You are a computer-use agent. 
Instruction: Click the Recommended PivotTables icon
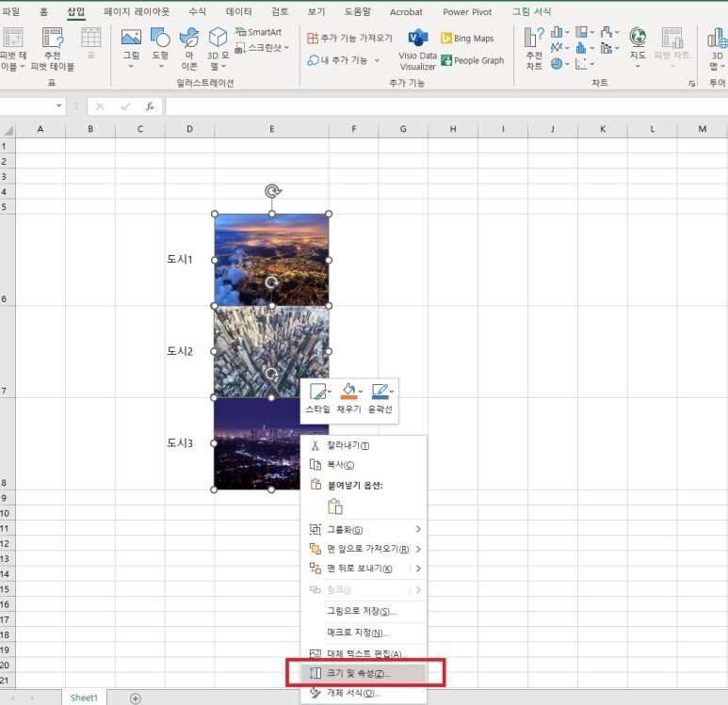point(53,38)
